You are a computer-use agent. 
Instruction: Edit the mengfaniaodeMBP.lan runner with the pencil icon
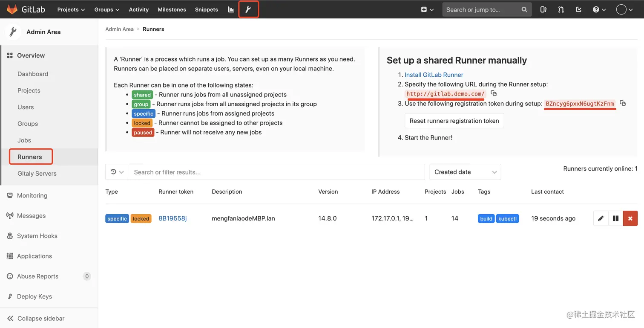tap(601, 218)
